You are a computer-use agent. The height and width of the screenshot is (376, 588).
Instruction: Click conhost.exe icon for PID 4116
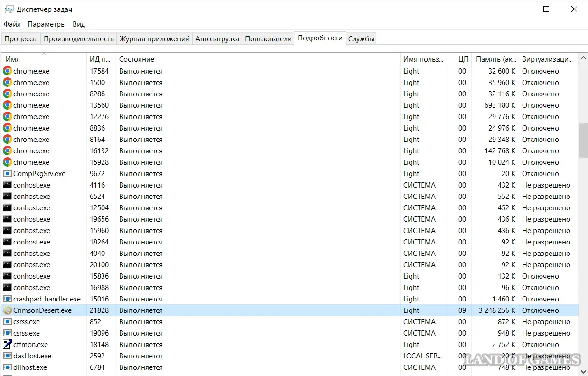tap(8, 185)
